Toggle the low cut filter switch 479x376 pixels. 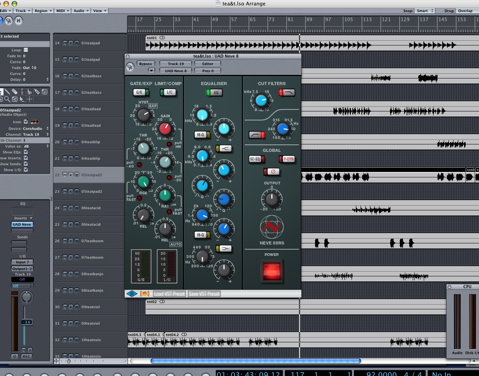coord(257,135)
